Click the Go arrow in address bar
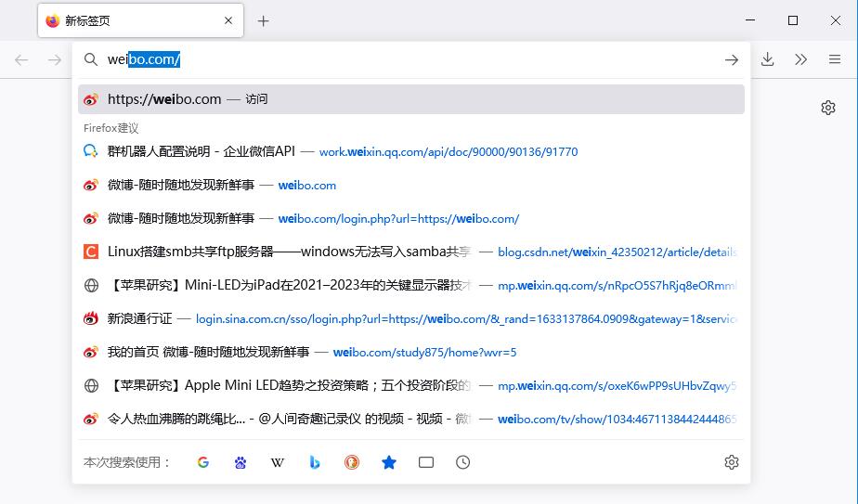858x504 pixels. click(732, 59)
